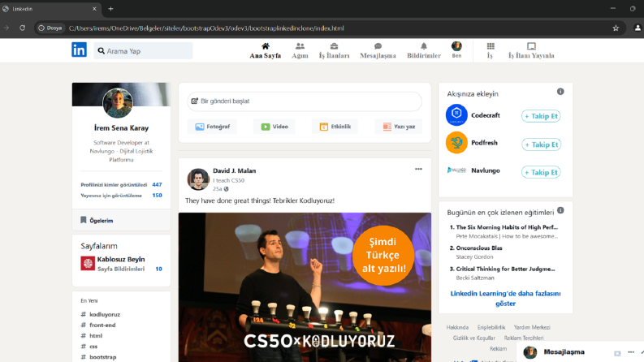Open Yardım Merkezi footer link
Screen dimensions: 644x362
tap(532, 327)
